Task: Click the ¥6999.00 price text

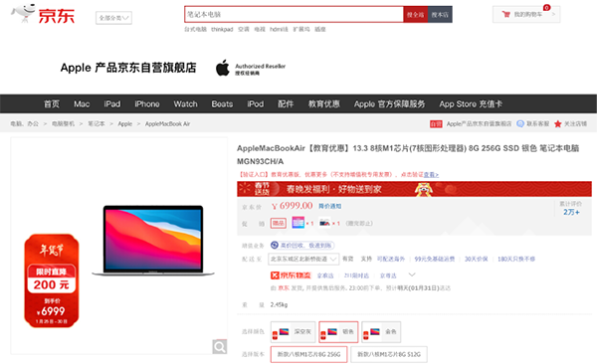Action: (292, 206)
